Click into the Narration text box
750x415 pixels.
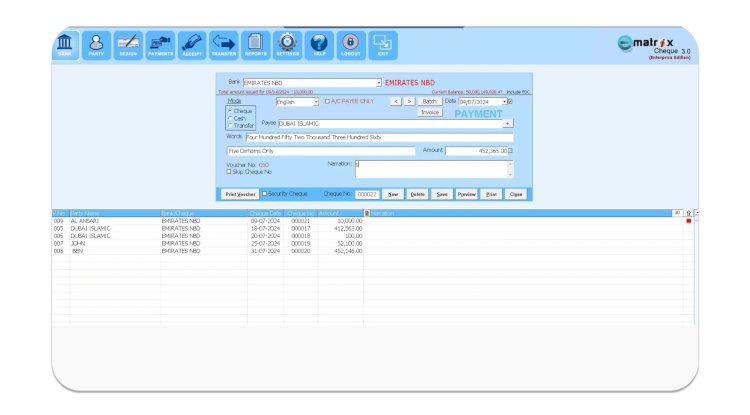431,169
